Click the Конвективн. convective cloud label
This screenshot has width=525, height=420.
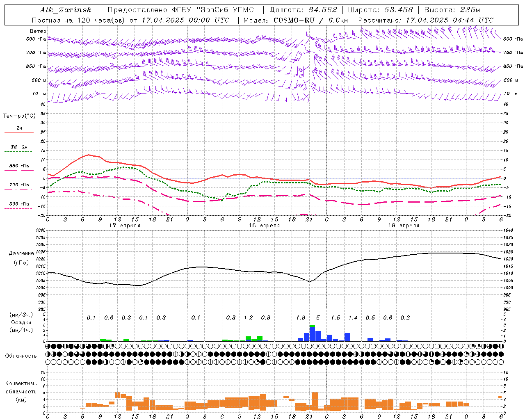(x=21, y=383)
